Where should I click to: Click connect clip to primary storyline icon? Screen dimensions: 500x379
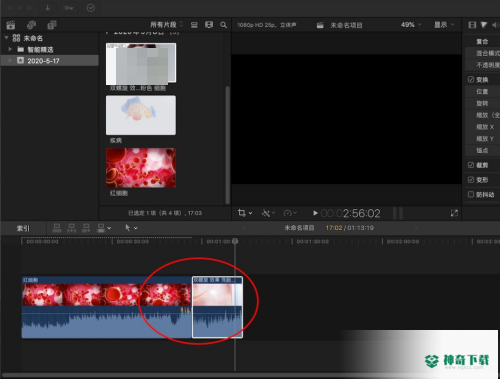tap(57, 228)
